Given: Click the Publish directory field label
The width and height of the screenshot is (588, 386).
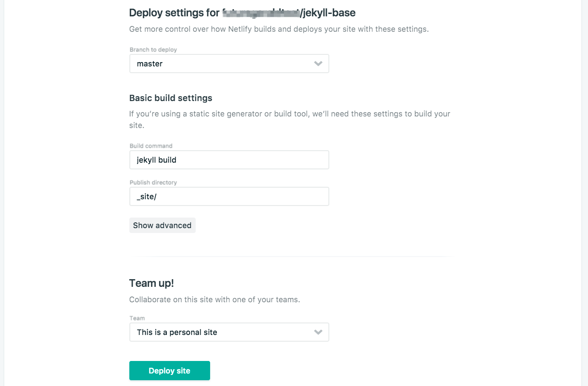Looking at the screenshot, I should (x=153, y=182).
